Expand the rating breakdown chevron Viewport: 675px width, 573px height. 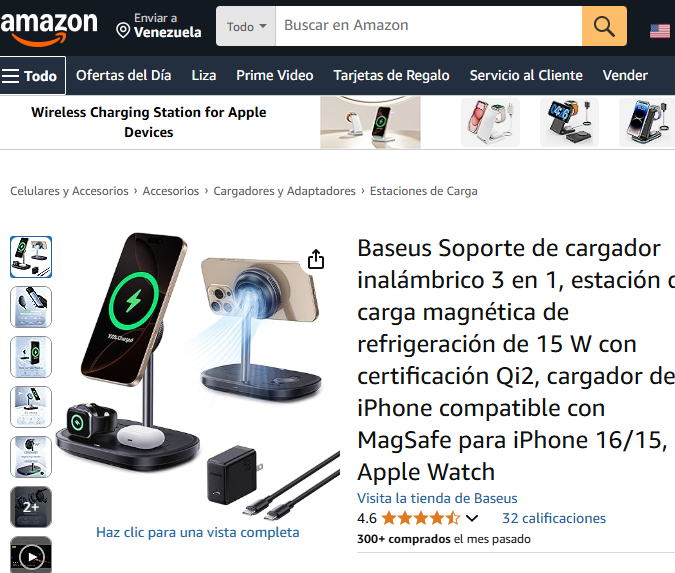472,518
